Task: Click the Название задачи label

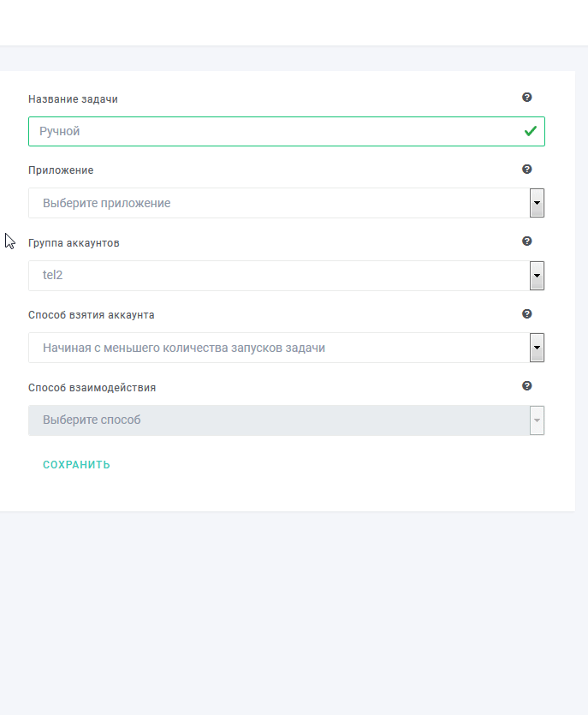Action: (x=73, y=99)
